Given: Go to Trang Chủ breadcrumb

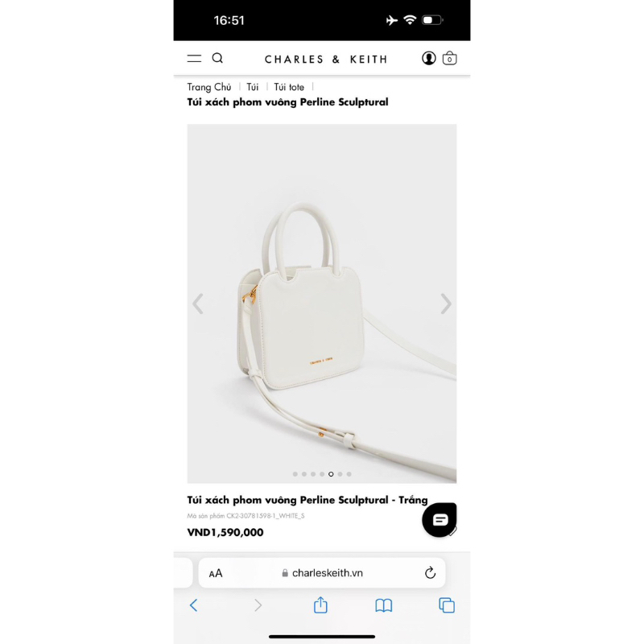Looking at the screenshot, I should click(209, 87).
